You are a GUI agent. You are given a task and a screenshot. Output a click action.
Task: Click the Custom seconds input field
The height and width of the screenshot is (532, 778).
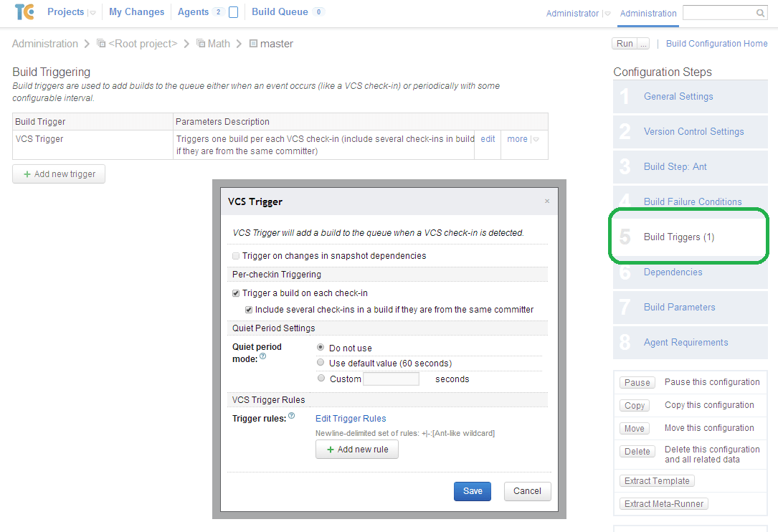tap(391, 379)
